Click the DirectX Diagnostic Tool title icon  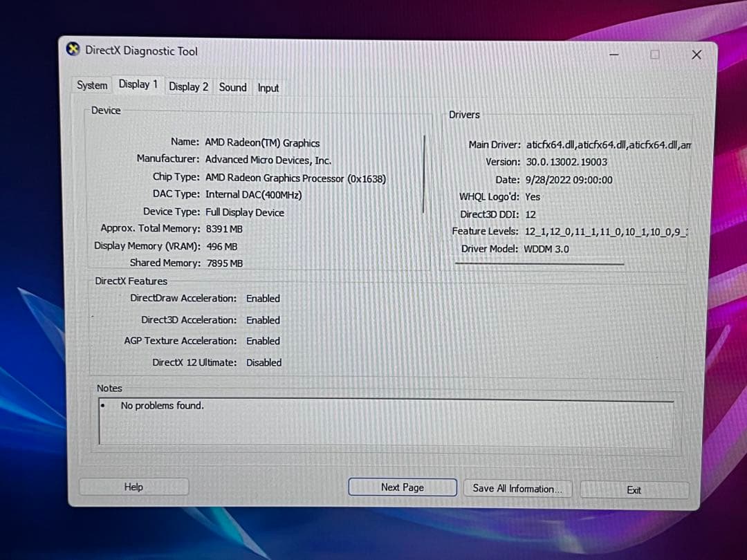tap(73, 49)
